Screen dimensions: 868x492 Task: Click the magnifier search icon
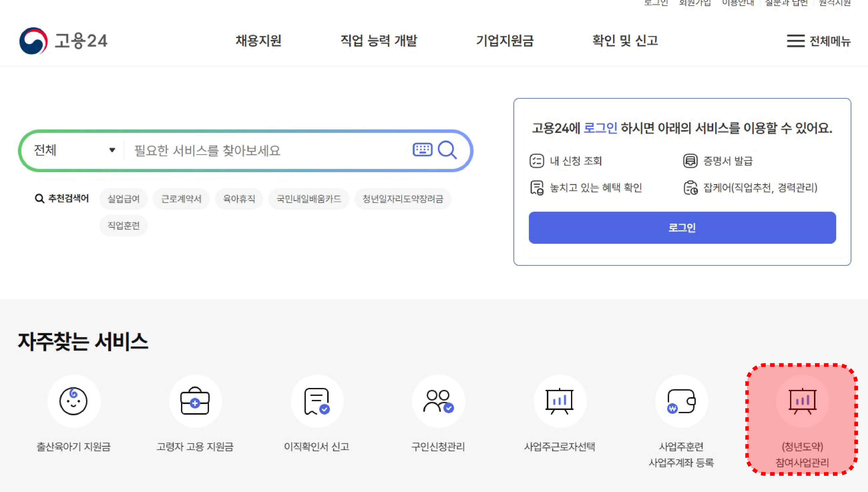pyautogui.click(x=447, y=150)
